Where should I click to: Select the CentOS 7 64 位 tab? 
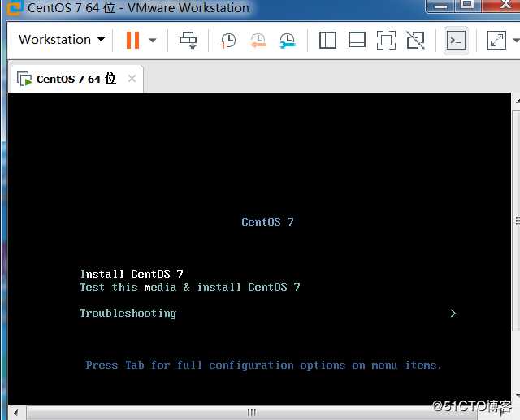(76, 79)
